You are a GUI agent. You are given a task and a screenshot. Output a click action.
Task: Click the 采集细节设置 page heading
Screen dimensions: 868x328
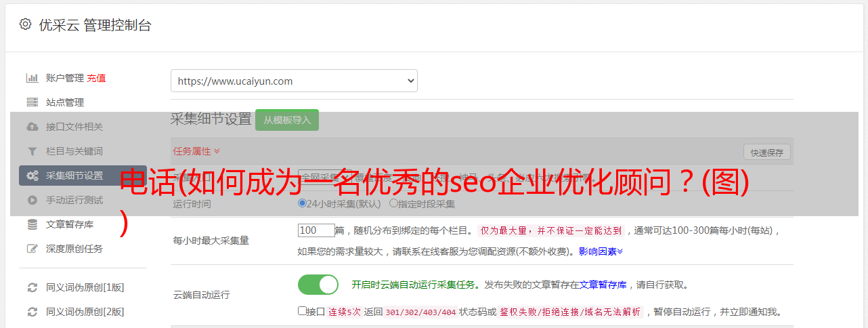coord(211,119)
